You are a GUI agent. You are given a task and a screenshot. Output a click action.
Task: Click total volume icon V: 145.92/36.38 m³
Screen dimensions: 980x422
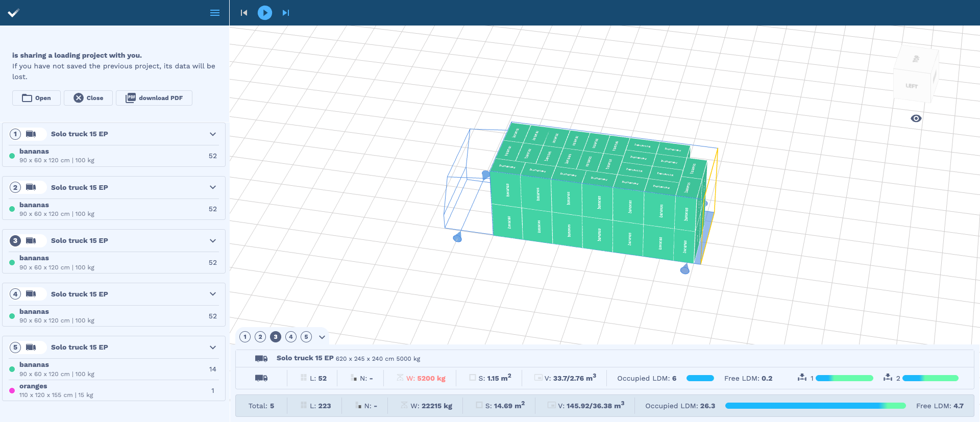(x=552, y=406)
